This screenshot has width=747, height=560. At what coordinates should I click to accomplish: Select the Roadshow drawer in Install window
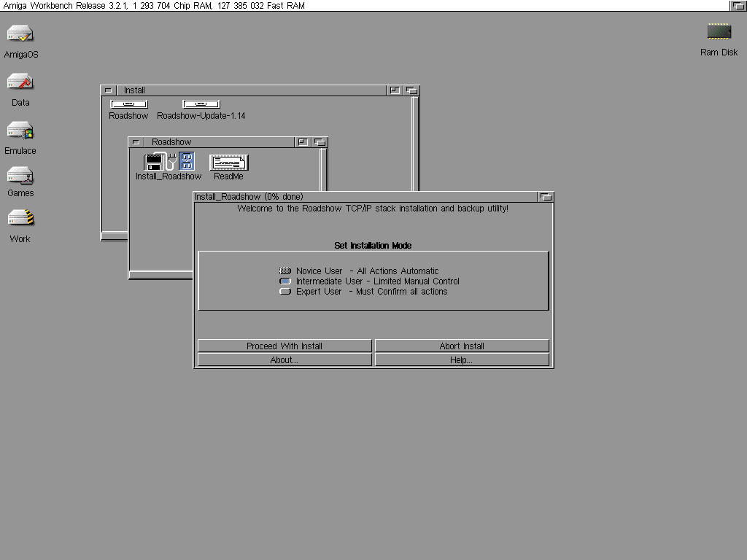128,104
